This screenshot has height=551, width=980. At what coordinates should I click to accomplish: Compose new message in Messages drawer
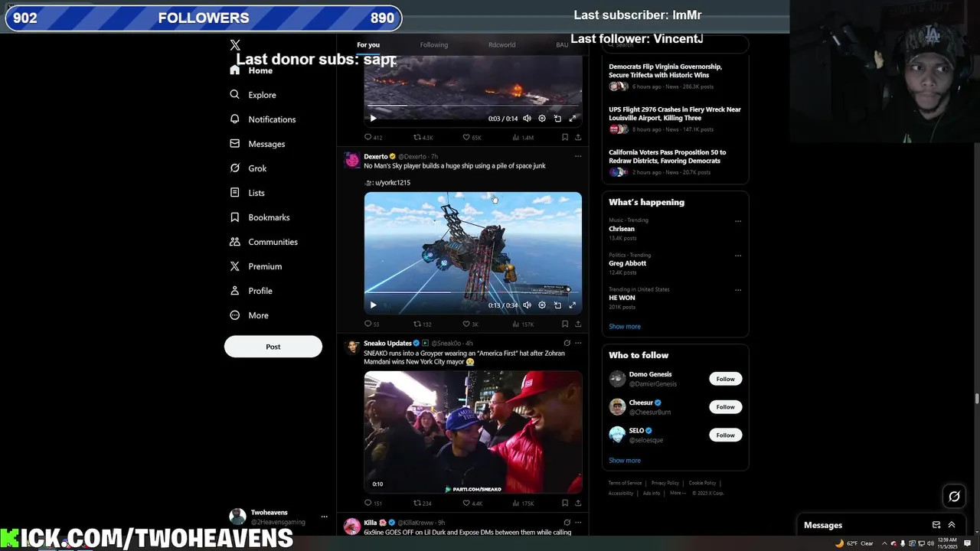[x=936, y=525]
